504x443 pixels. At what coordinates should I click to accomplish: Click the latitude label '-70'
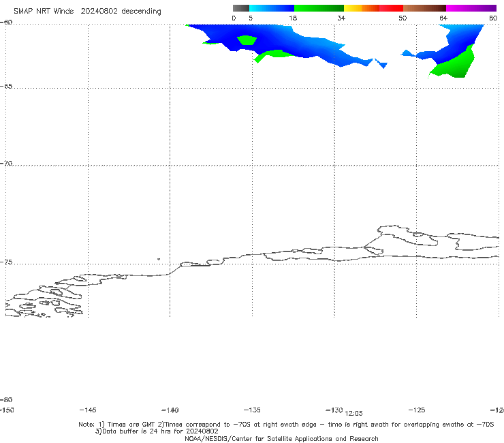tap(6, 164)
